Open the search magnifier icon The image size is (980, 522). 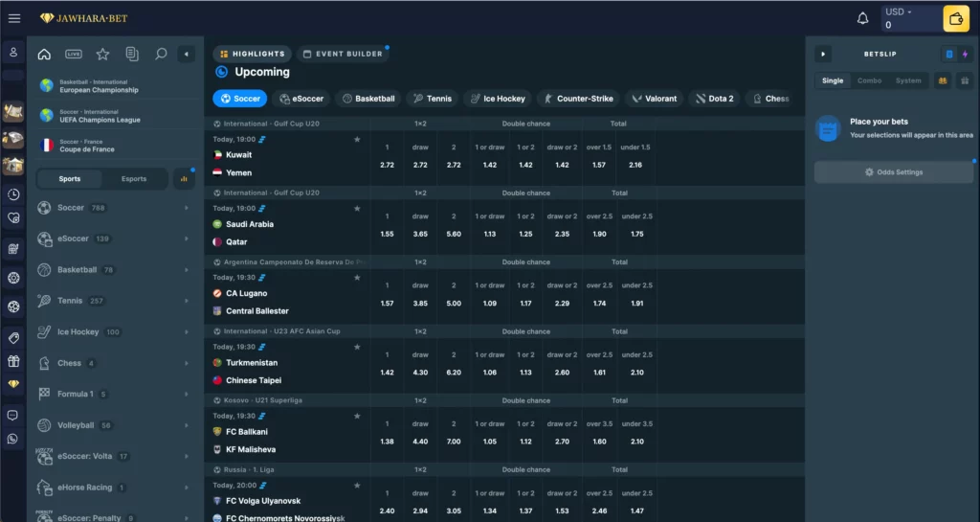pyautogui.click(x=161, y=54)
